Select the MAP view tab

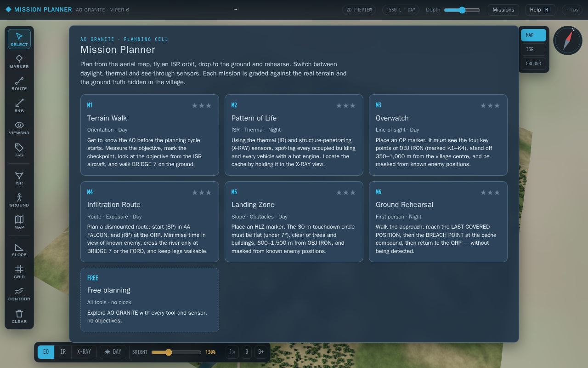[533, 35]
